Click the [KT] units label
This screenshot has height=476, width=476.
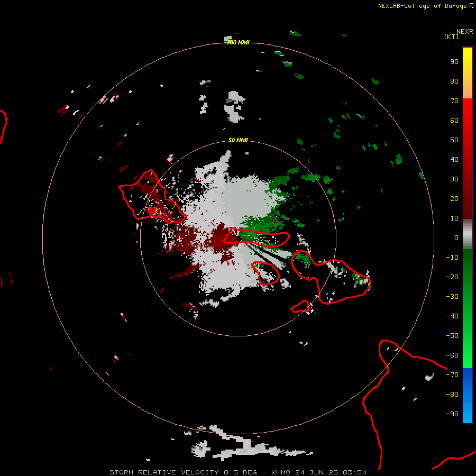452,36
